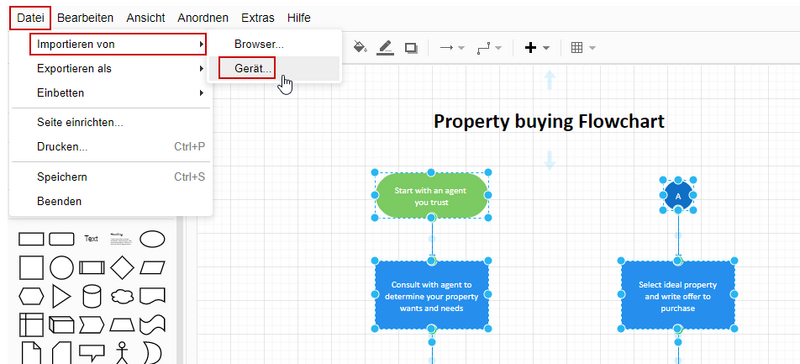Choose the cylinder shape in sidebar

[91, 296]
